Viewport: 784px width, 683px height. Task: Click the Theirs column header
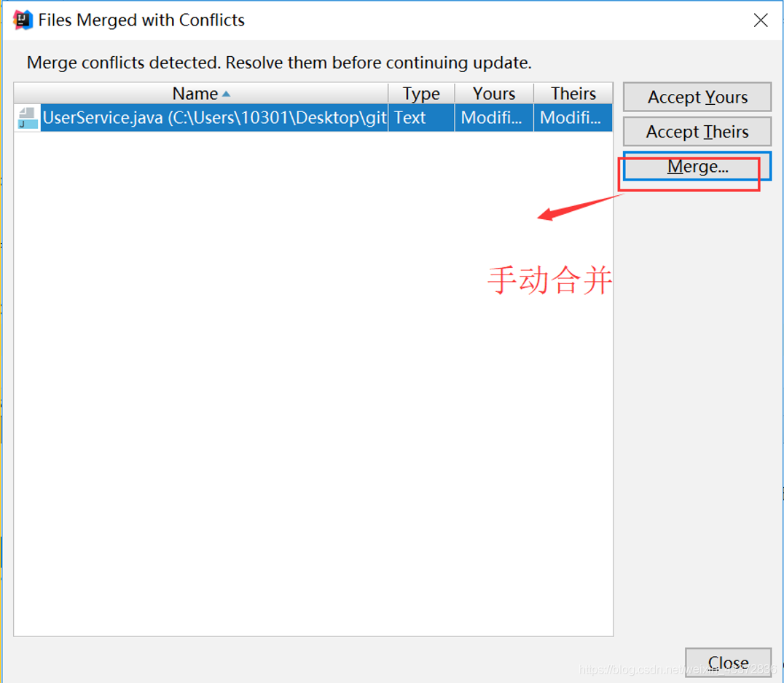(x=573, y=93)
